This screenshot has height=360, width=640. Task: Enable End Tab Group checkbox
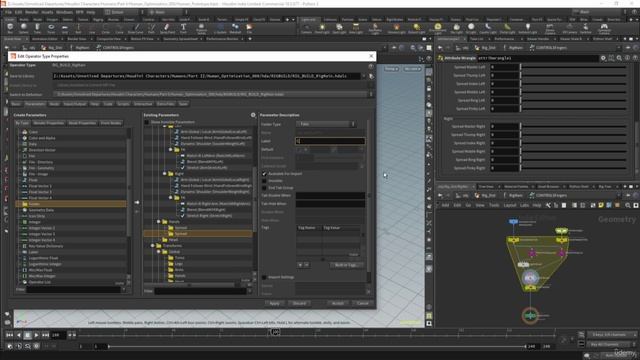tap(264, 188)
